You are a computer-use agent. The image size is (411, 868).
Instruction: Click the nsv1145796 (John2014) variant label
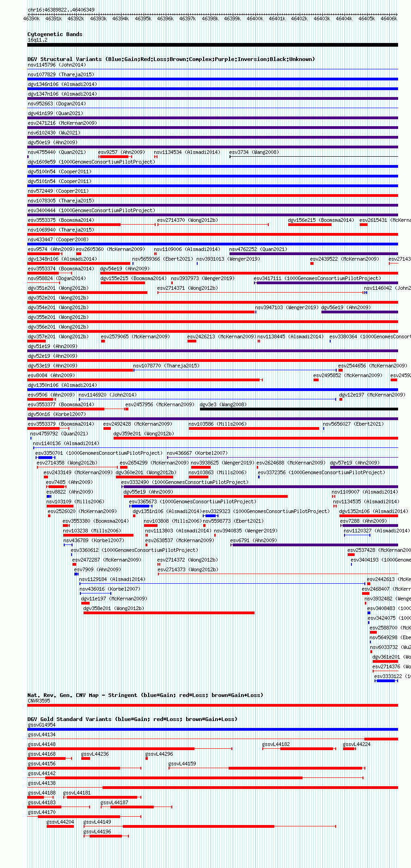pos(56,65)
